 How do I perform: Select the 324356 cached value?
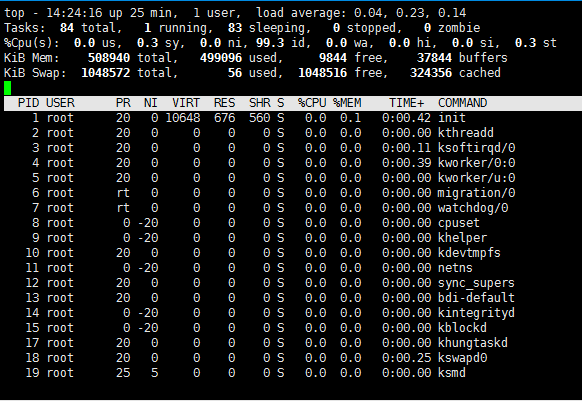coord(431,73)
